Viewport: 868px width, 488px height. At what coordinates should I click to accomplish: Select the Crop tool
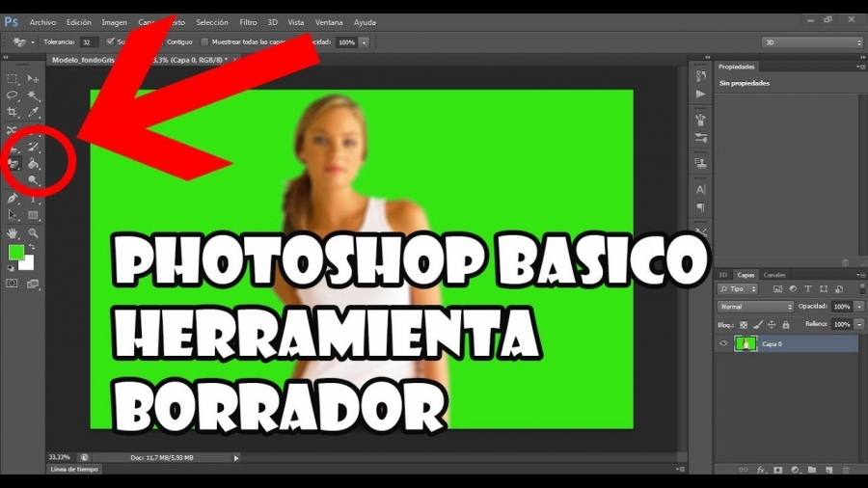12,112
